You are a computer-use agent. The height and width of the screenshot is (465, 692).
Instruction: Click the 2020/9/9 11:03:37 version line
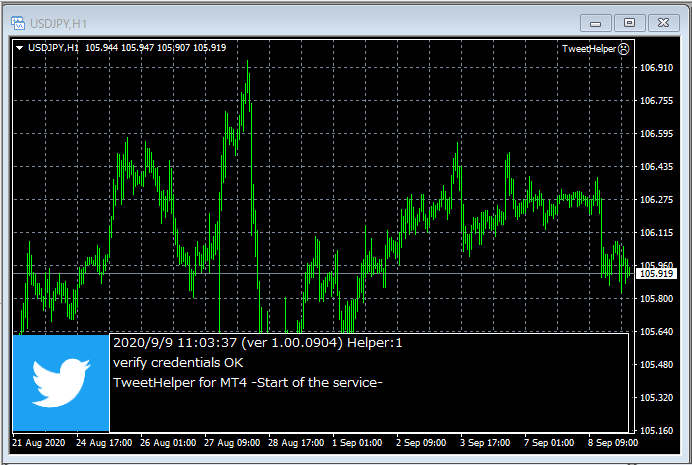point(258,343)
